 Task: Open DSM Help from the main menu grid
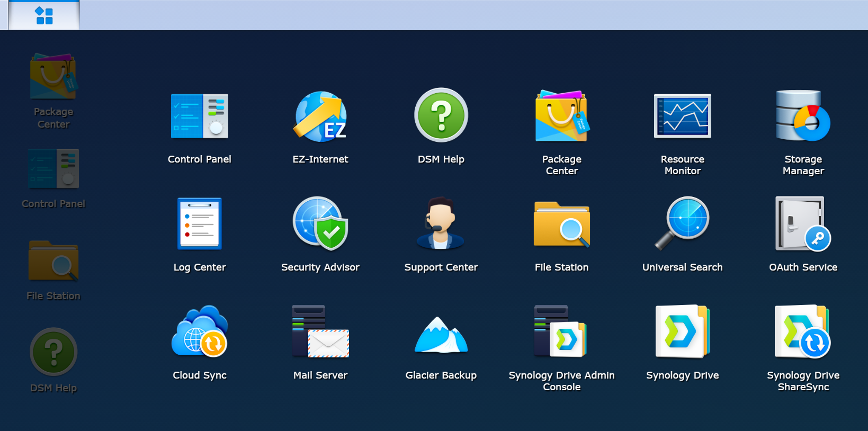tap(441, 115)
